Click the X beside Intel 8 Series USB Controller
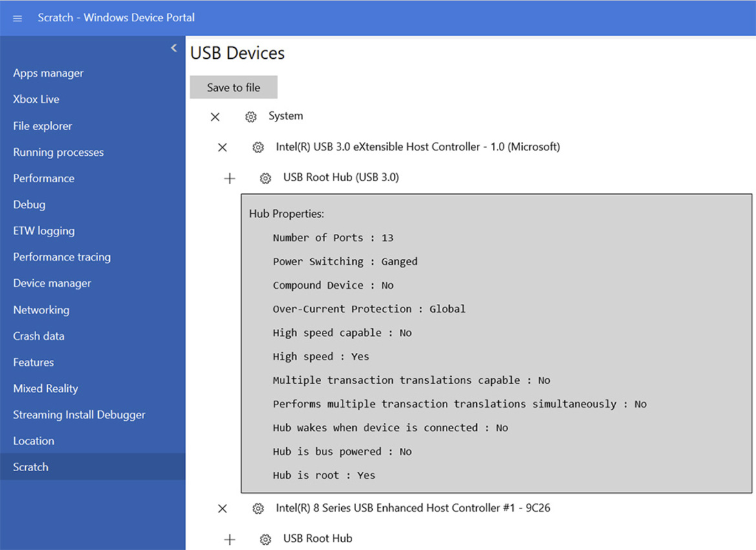This screenshot has height=550, width=756. [x=222, y=509]
